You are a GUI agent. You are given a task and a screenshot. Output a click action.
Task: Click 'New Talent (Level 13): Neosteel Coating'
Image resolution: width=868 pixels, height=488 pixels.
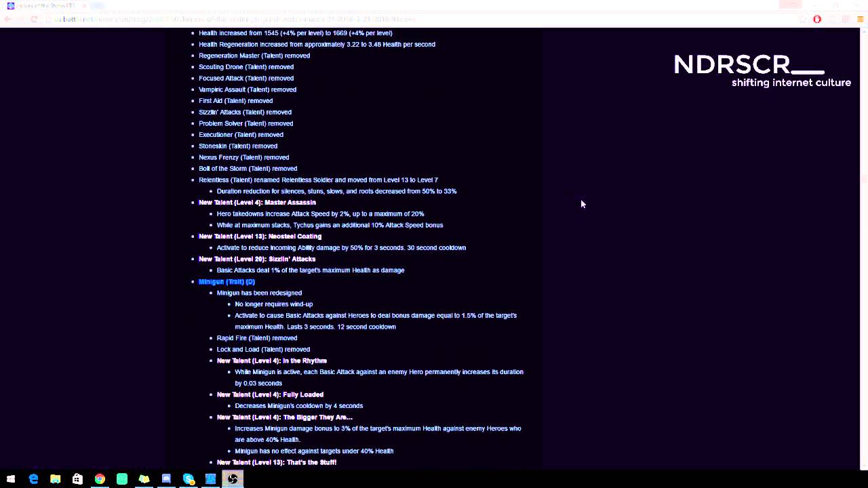260,237
